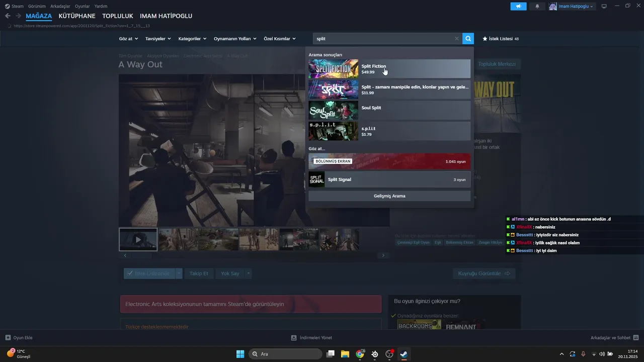Go back with the left navigation arrow

8,16
